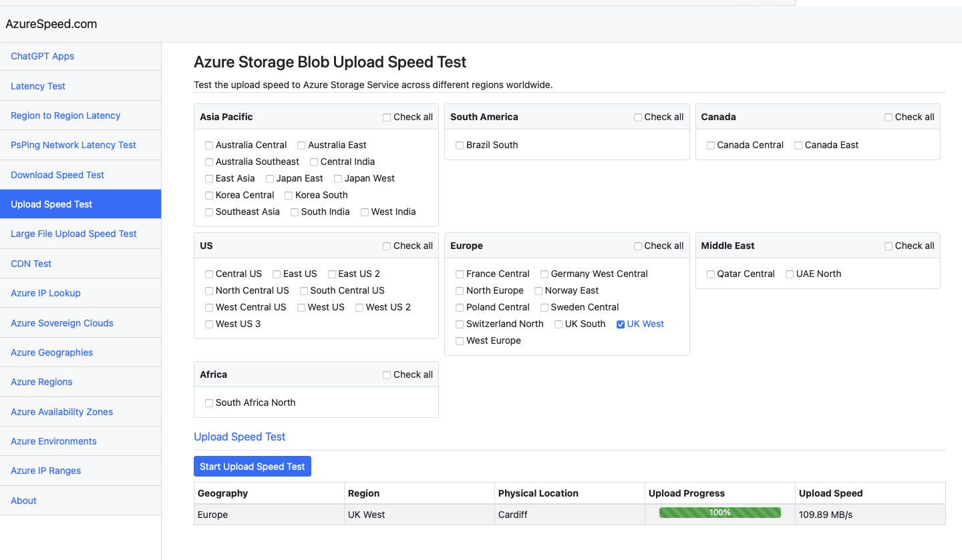This screenshot has width=962, height=560.
Task: Select Australia Central checkbox
Action: pos(209,146)
